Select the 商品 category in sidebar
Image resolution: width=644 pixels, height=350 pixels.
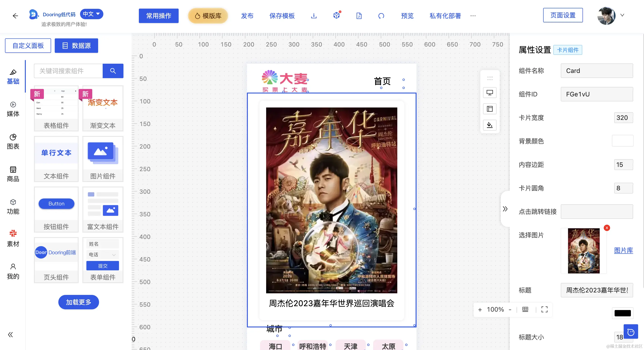coord(13,174)
